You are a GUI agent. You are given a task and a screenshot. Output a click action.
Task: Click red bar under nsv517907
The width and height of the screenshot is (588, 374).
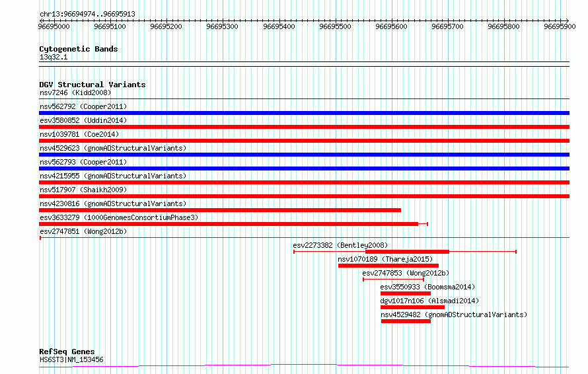click(x=304, y=196)
